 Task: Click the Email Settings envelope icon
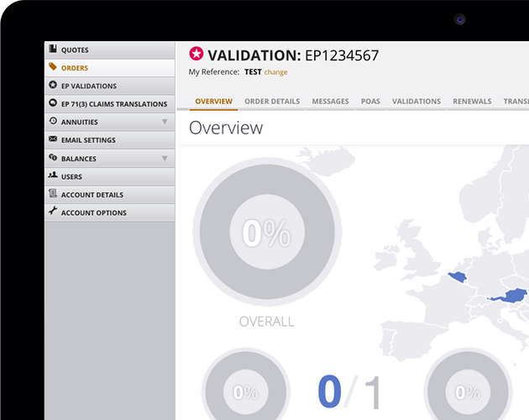[x=54, y=139]
